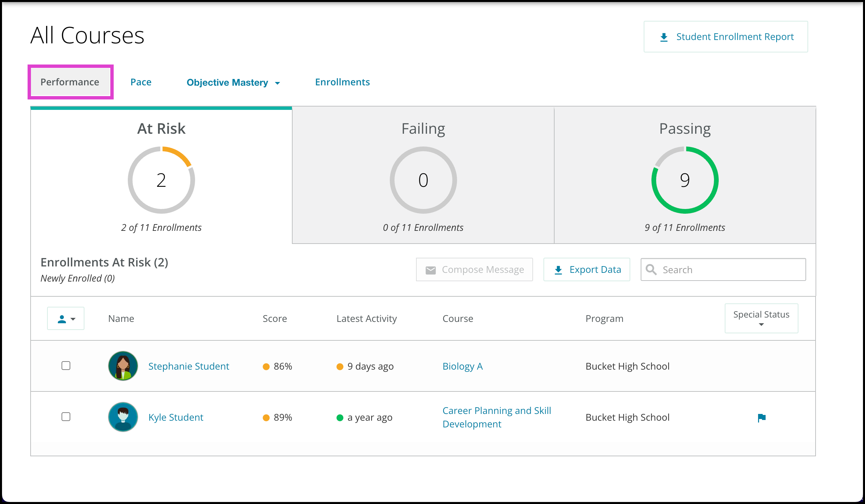865x504 pixels.
Task: Click the Objective Mastery caret arrow
Action: coord(277,83)
